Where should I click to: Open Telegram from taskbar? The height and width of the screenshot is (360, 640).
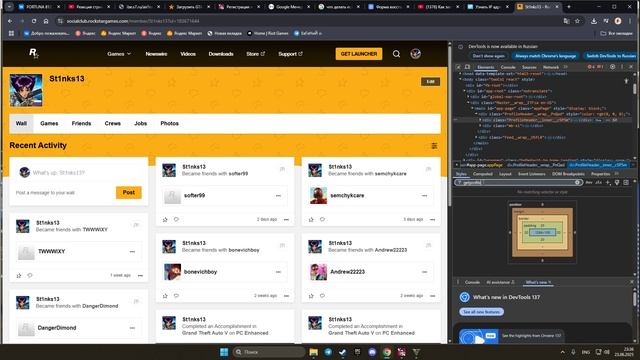click(328, 352)
